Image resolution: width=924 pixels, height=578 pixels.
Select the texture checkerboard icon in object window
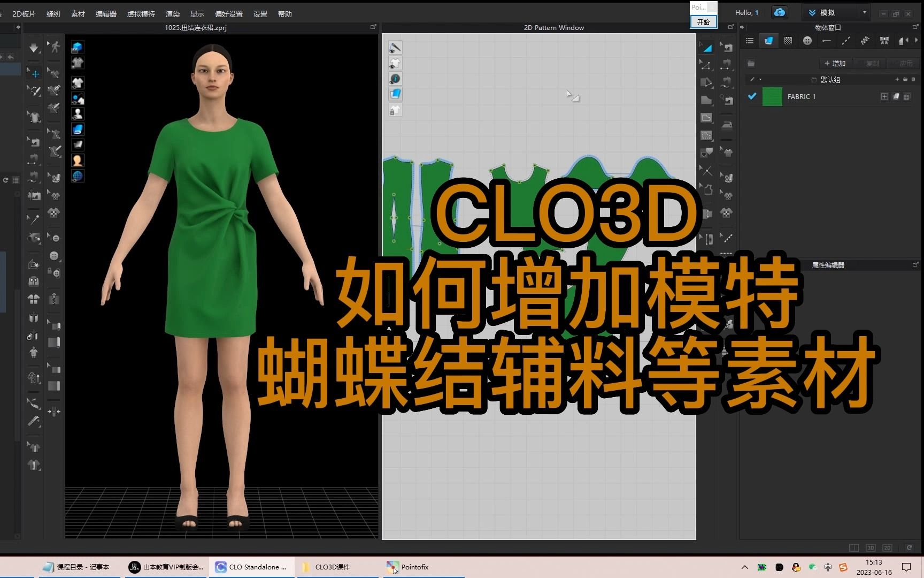point(788,41)
